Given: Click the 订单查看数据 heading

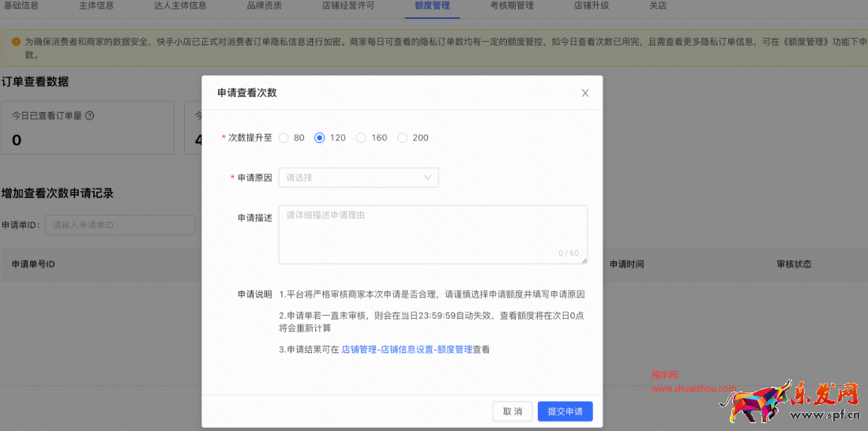Looking at the screenshot, I should tap(36, 82).
